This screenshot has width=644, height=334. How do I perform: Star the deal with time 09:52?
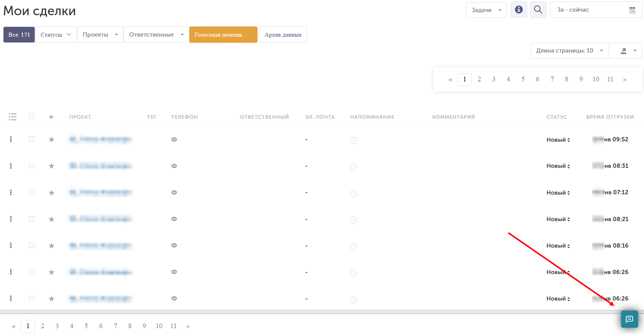click(51, 139)
